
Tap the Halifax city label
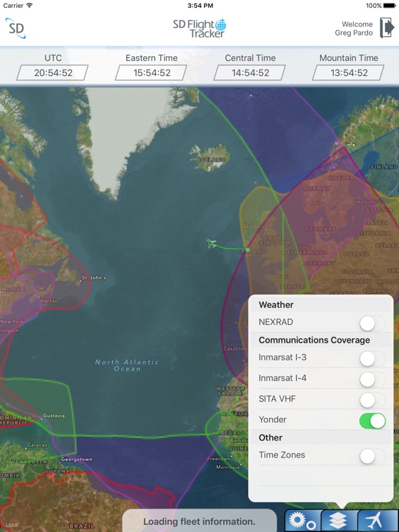click(x=48, y=301)
